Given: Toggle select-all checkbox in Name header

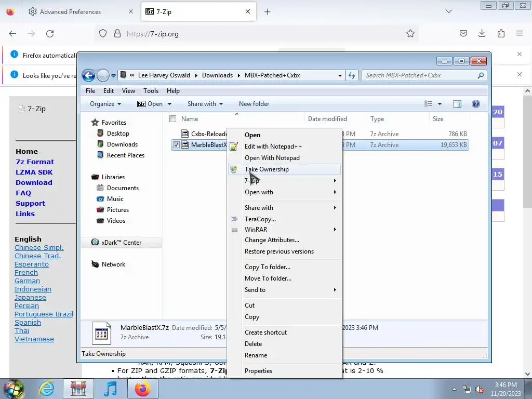Looking at the screenshot, I should point(172,119).
